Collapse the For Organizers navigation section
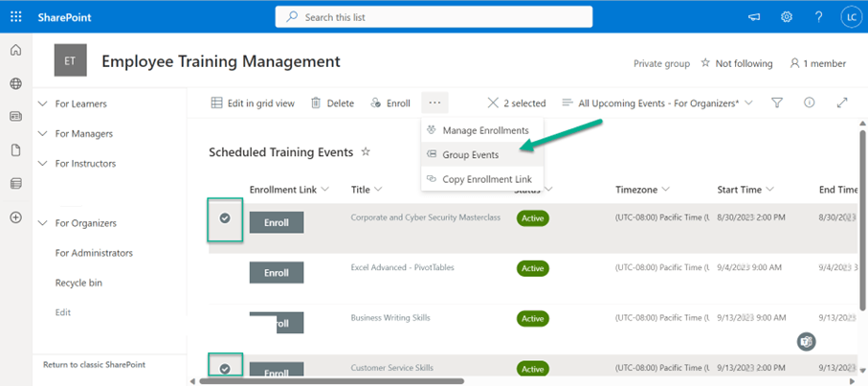This screenshot has width=868, height=386. click(42, 223)
